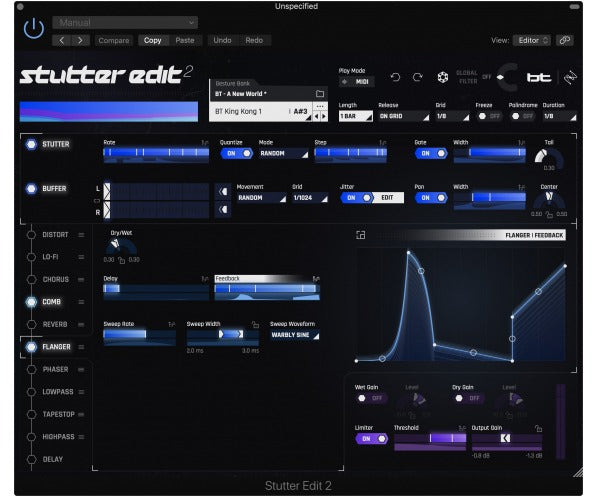Click the left channel buffer direction icon
The height and width of the screenshot is (497, 597).
tap(223, 191)
